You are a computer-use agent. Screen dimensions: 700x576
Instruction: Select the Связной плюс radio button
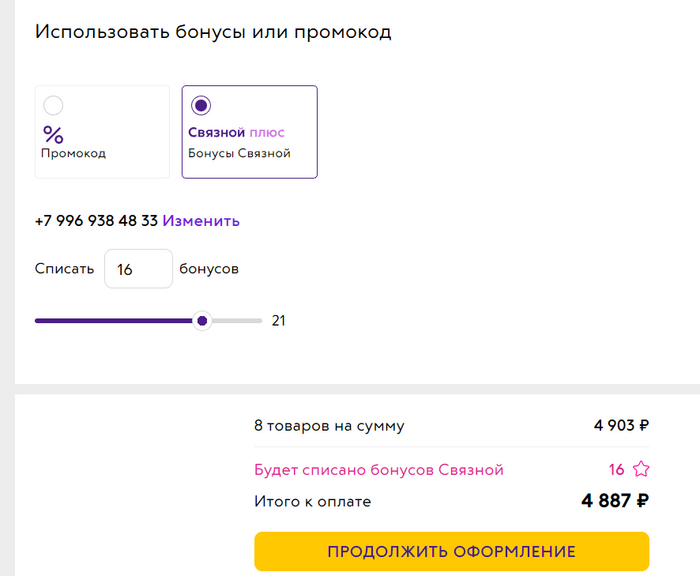[x=201, y=105]
